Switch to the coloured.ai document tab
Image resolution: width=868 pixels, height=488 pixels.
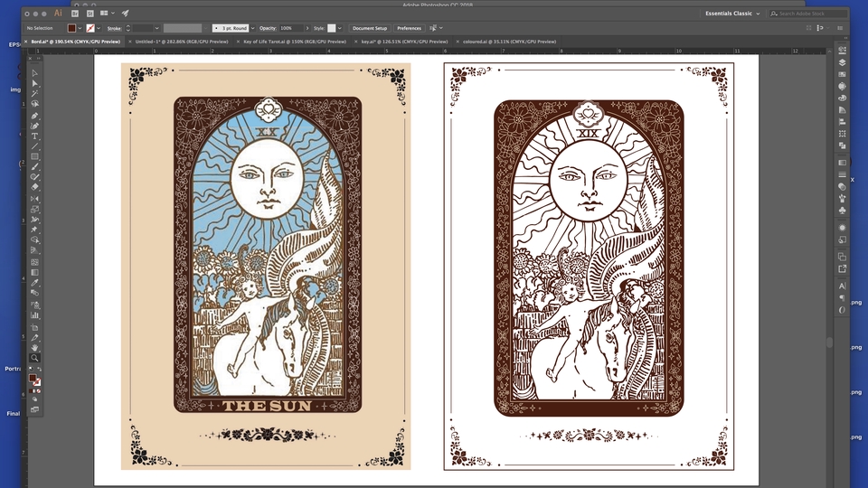click(509, 42)
